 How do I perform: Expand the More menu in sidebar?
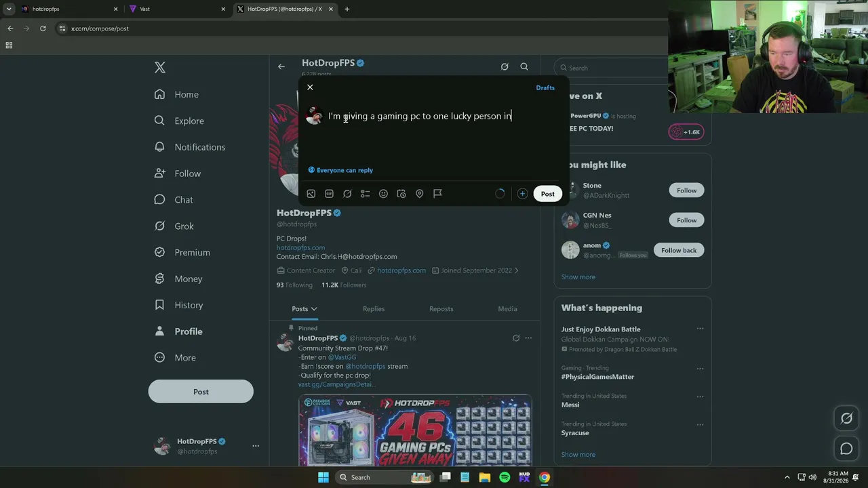pyautogui.click(x=175, y=358)
